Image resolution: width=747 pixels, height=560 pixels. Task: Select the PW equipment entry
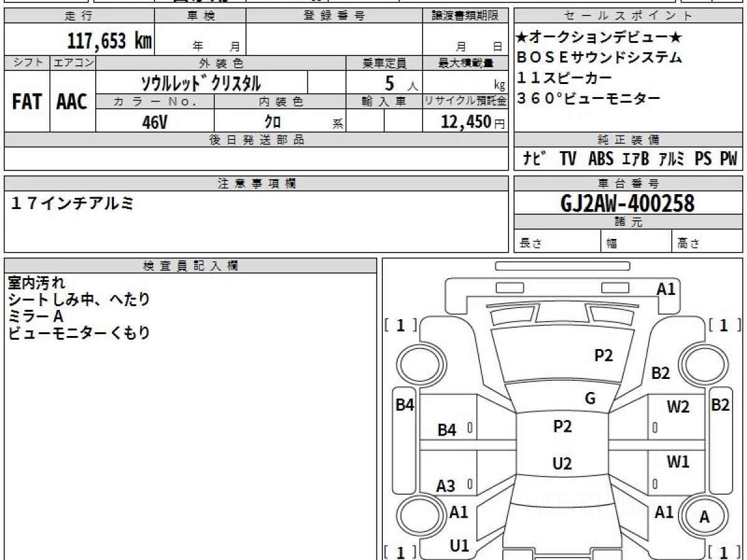(x=728, y=159)
